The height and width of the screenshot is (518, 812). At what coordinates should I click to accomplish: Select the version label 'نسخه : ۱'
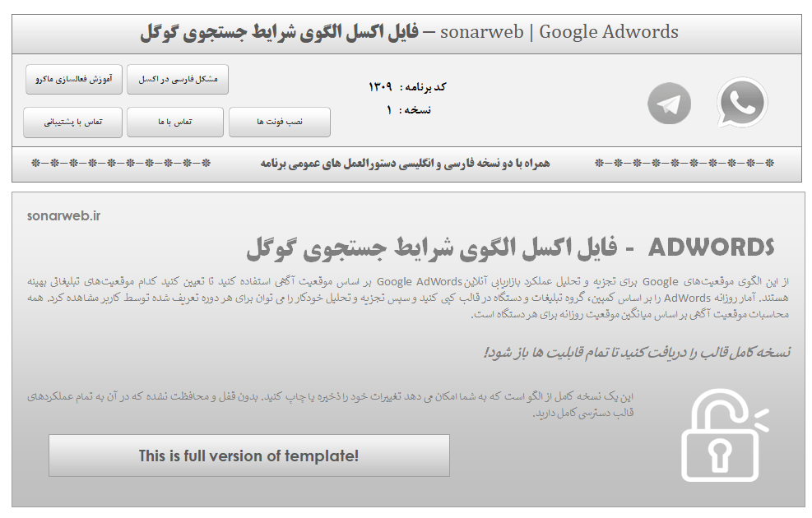[x=409, y=109]
